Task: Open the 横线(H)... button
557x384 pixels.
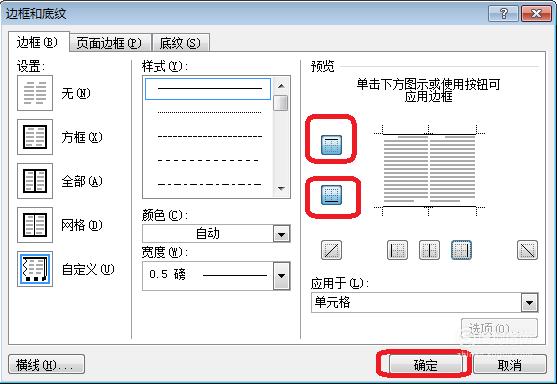Action: coord(46,364)
